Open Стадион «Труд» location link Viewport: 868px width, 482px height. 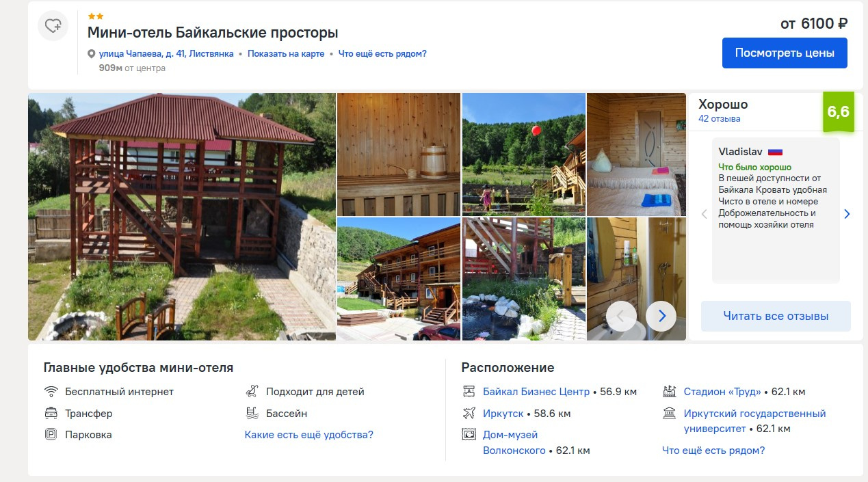722,392
